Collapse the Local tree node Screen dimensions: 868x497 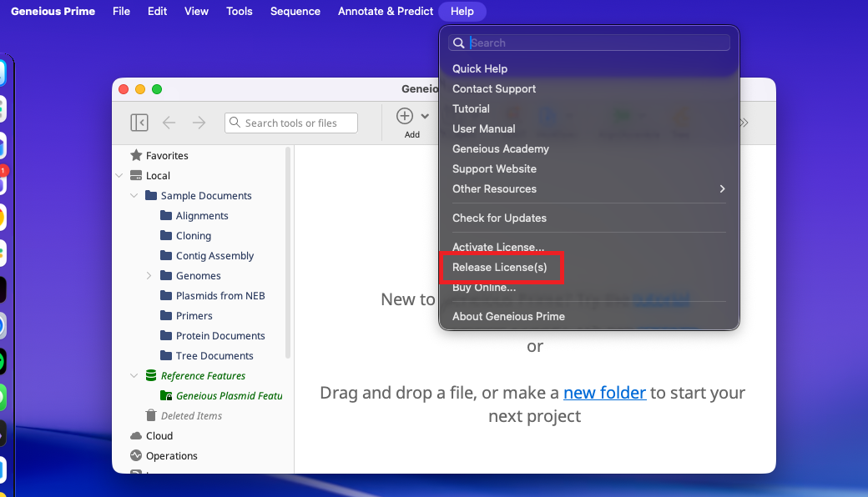[x=119, y=175]
